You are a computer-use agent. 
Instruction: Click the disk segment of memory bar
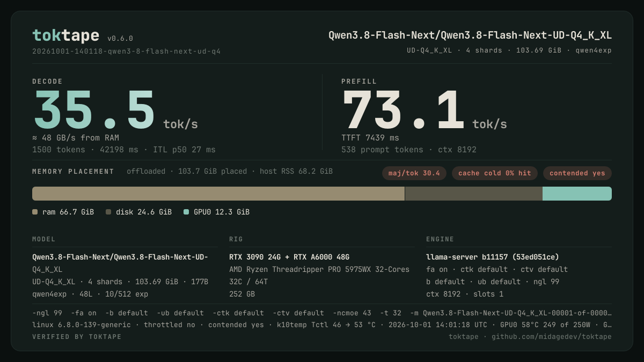474,194
